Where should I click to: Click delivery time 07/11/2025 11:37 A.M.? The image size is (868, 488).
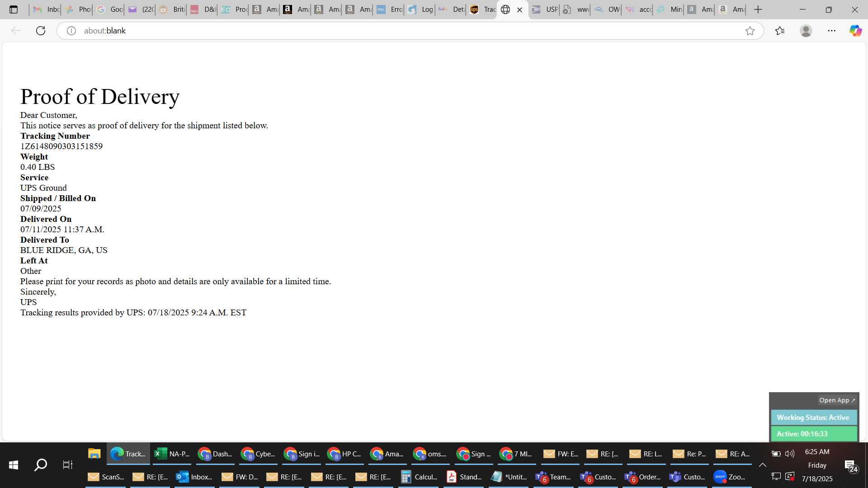[x=62, y=230]
